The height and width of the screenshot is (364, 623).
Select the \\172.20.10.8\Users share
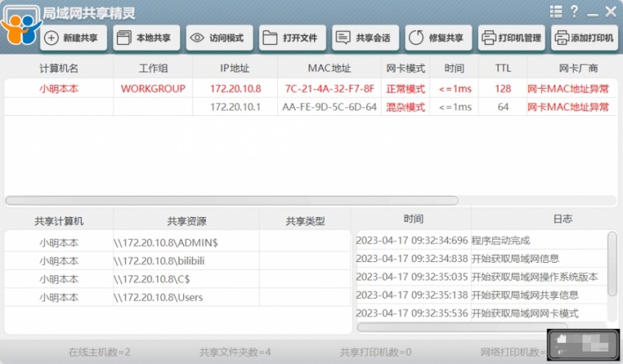(158, 297)
